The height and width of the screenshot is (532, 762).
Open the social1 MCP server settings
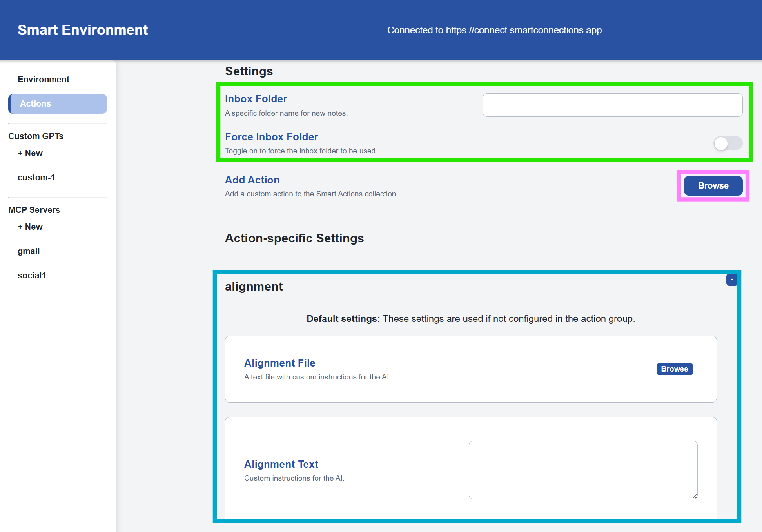pyautogui.click(x=32, y=275)
